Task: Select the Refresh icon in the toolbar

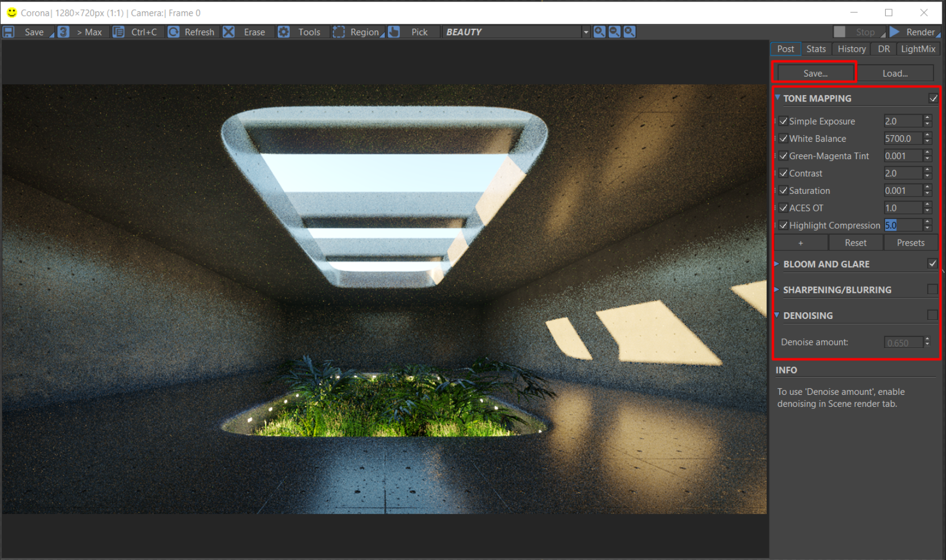Action: pyautogui.click(x=174, y=32)
